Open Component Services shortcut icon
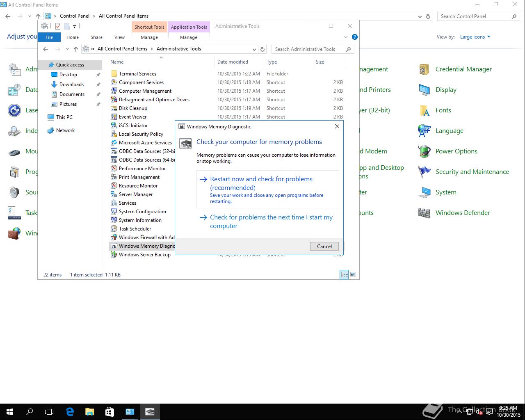Viewport: 525px width, 420px height. 114,82
